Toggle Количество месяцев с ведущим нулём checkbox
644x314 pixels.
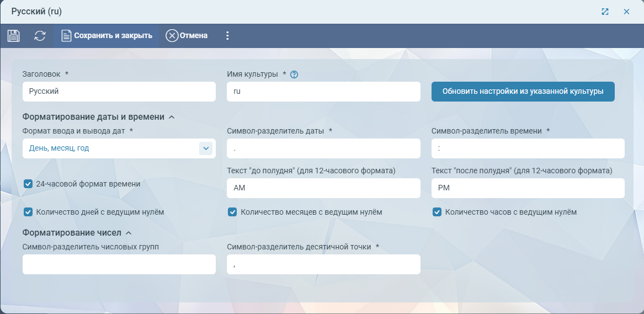point(233,212)
